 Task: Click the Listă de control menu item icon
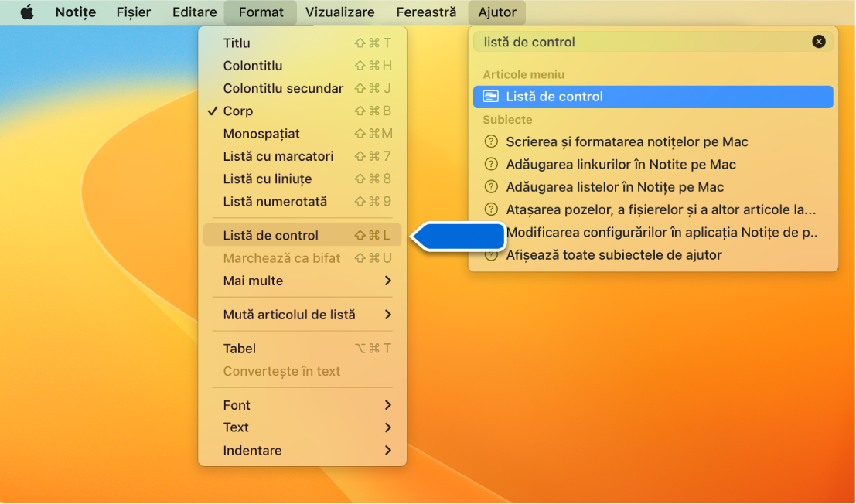point(491,97)
